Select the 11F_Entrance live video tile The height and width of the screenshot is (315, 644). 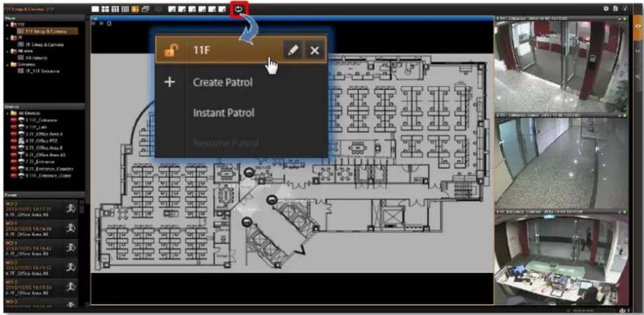[562, 65]
